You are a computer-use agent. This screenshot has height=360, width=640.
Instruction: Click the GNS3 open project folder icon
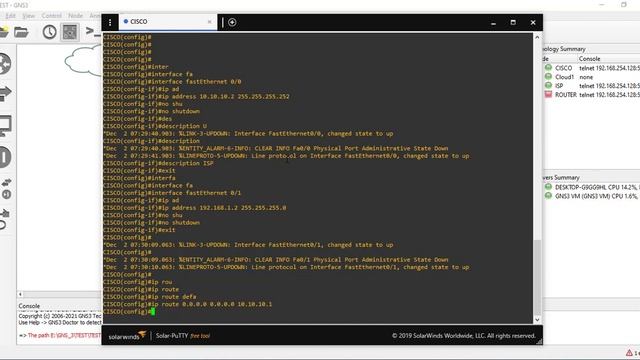click(21, 32)
